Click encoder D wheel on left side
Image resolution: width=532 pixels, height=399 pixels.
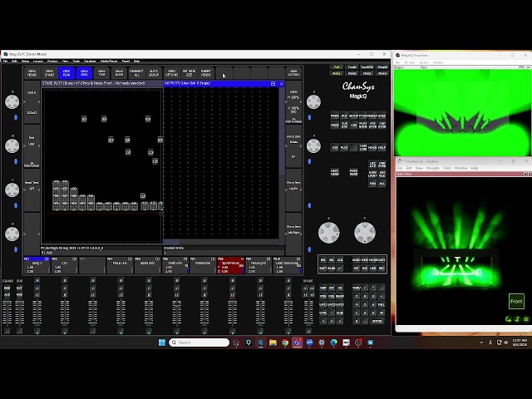12,234
